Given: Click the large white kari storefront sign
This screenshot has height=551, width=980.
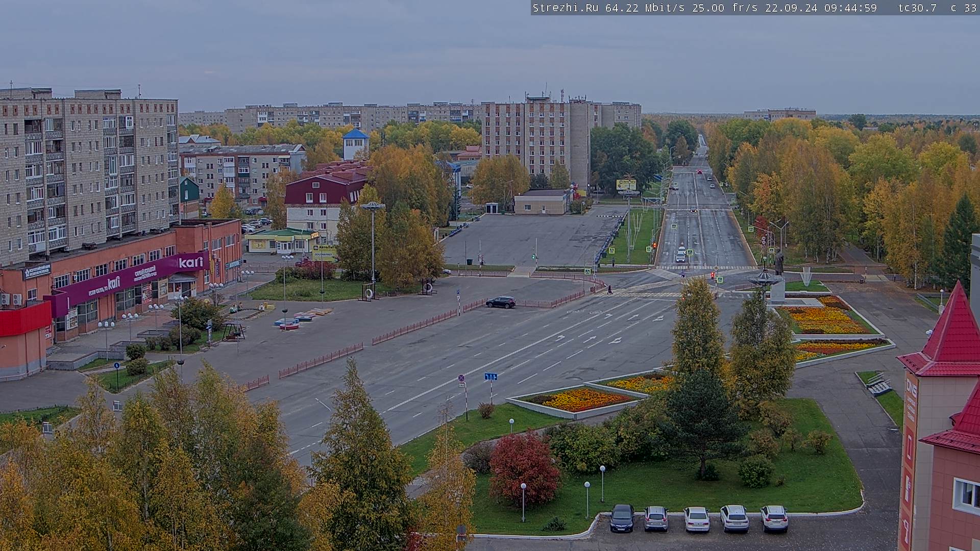Looking at the screenshot, I should click(190, 262).
